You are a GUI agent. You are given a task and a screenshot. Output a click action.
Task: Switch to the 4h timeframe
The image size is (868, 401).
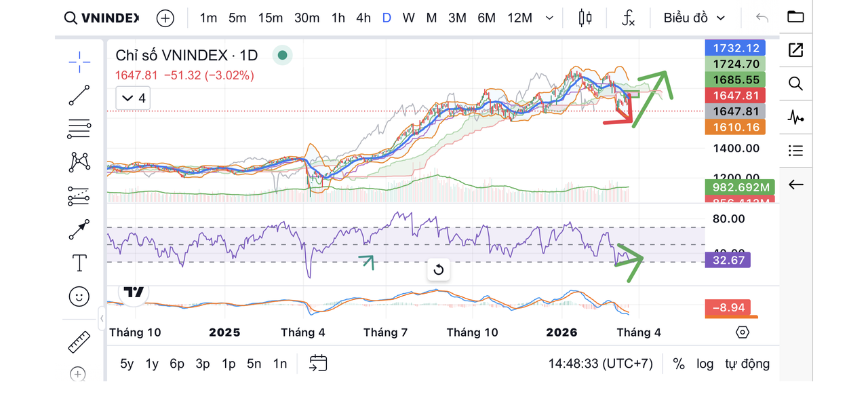point(363,18)
